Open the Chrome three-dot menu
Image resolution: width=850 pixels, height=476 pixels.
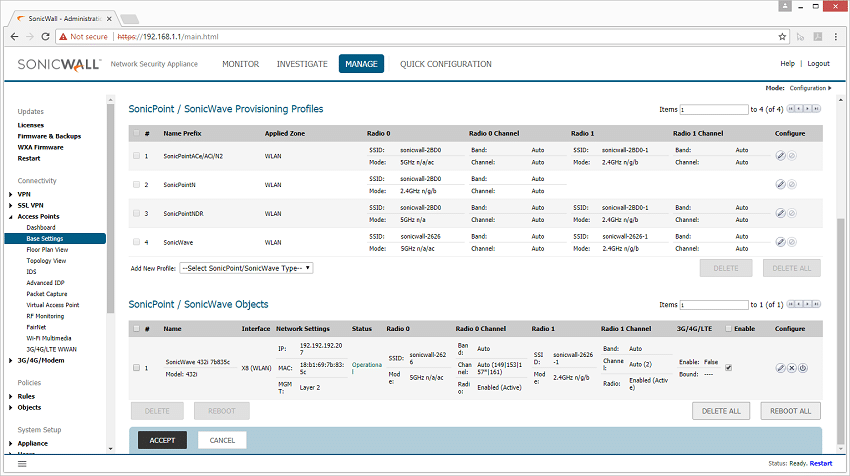[x=836, y=36]
